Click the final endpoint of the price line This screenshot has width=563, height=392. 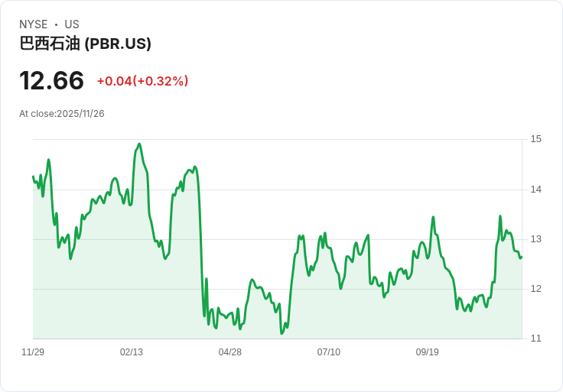[x=522, y=258]
